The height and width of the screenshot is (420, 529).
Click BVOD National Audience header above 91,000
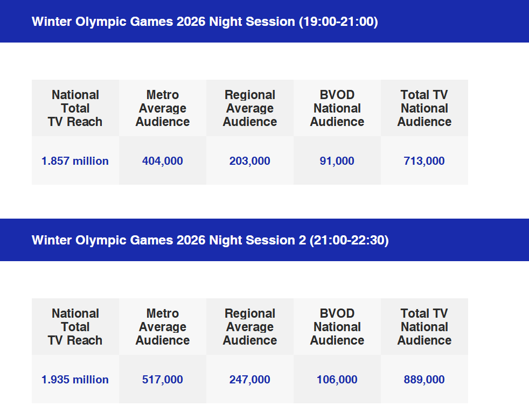(337, 108)
